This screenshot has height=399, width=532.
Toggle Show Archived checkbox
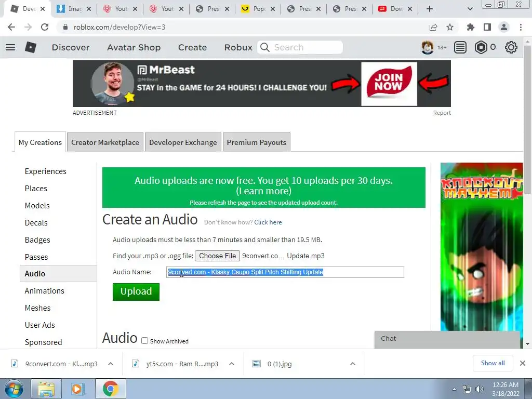coord(145,341)
